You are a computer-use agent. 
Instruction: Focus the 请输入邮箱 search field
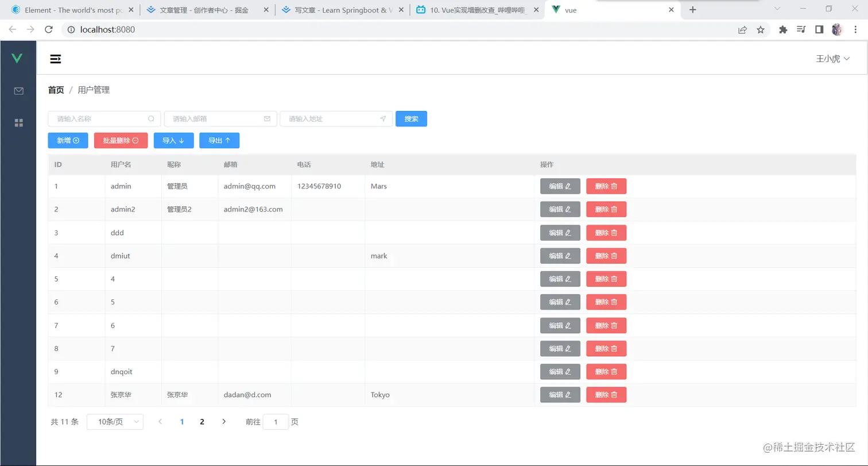(x=220, y=119)
